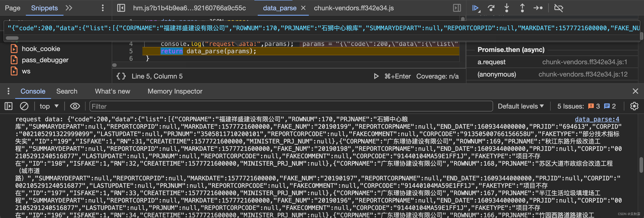The image size is (644, 218).
Task: Step into next function call
Action: [x=507, y=8]
